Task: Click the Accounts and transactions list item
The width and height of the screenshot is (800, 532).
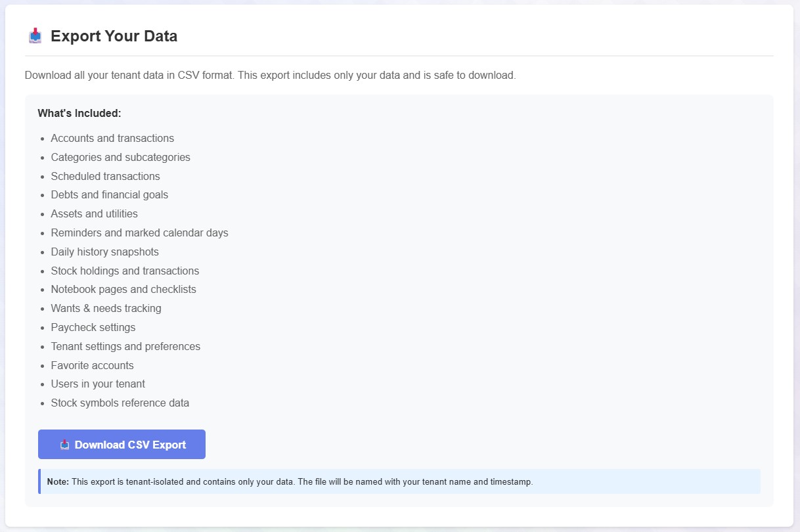Action: click(112, 138)
